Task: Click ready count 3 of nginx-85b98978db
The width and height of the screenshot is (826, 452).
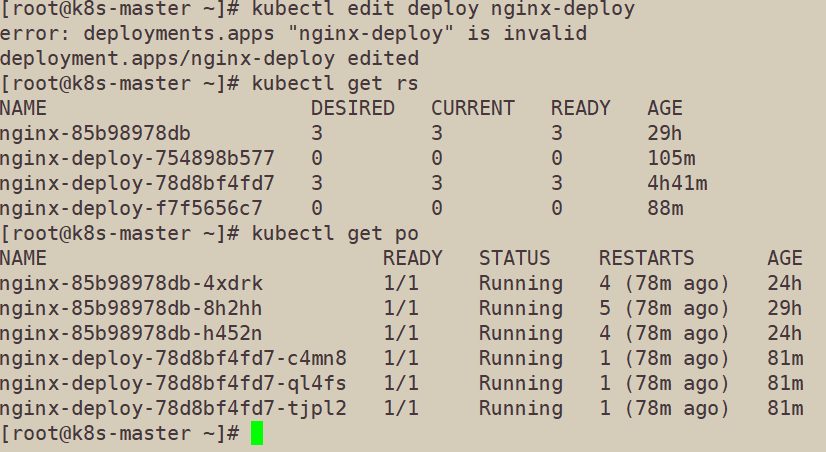Action: tap(557, 133)
